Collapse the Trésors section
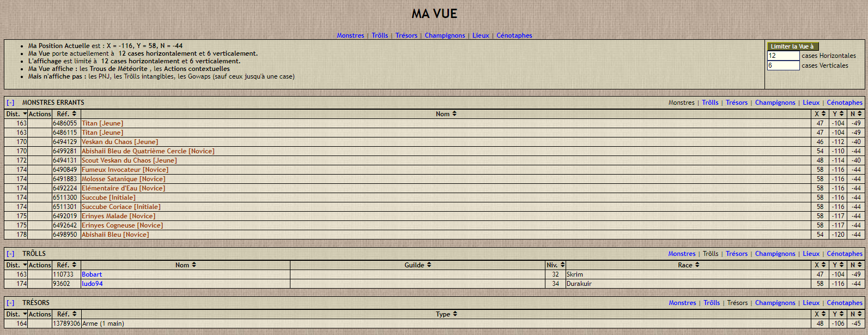 point(10,303)
